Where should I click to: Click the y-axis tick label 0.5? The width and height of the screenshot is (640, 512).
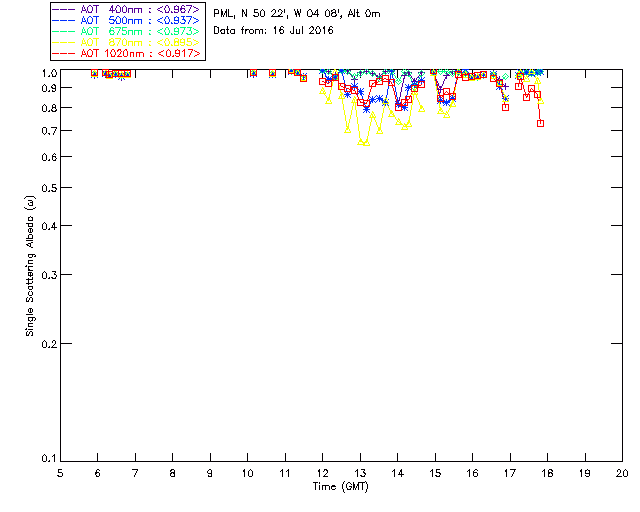[x=49, y=188]
